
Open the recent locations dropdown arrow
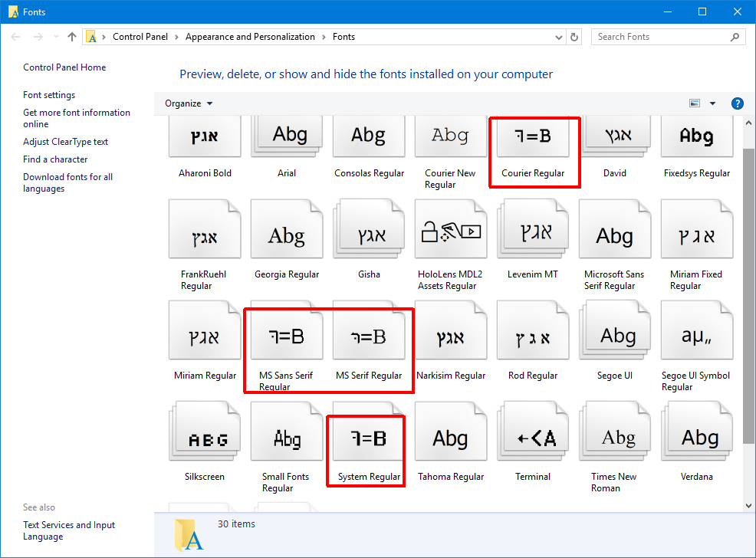coord(56,37)
